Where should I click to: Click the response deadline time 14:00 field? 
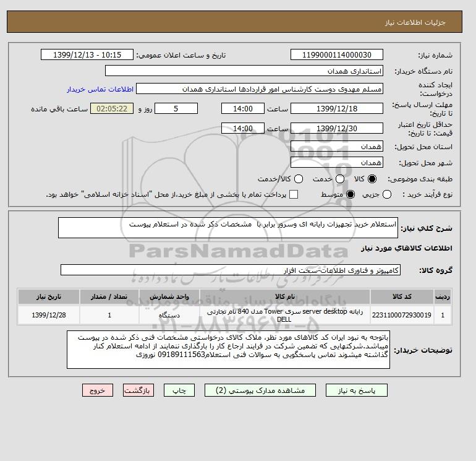(243, 108)
